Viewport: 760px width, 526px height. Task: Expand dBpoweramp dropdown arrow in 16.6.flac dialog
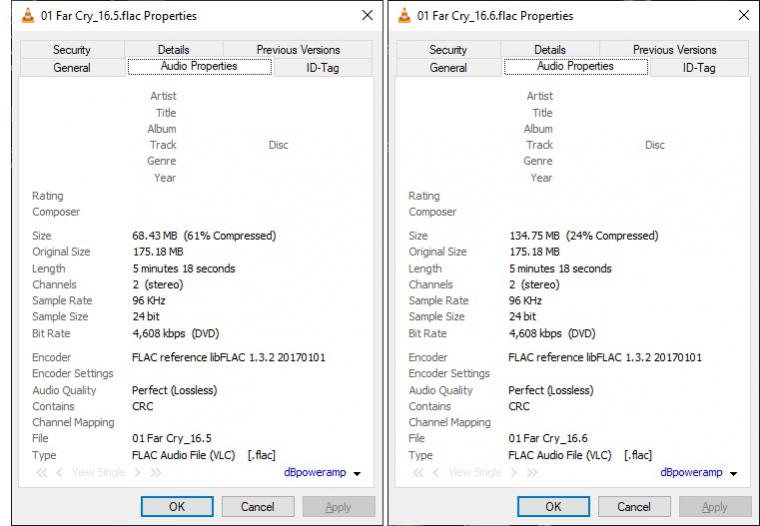[734, 474]
